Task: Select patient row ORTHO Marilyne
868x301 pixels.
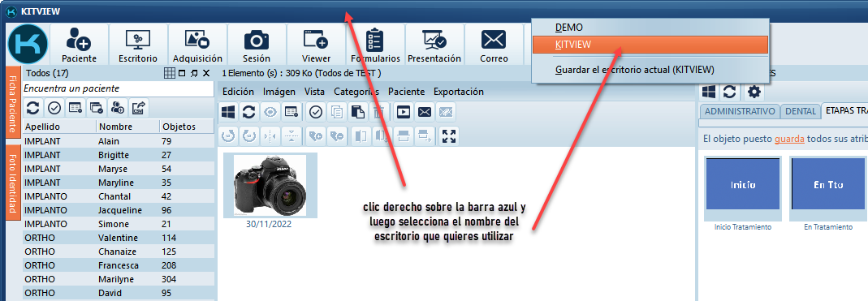Action: point(118,279)
